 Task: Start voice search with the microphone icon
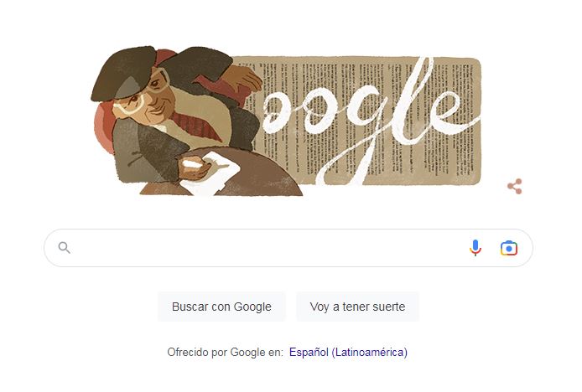click(x=475, y=248)
